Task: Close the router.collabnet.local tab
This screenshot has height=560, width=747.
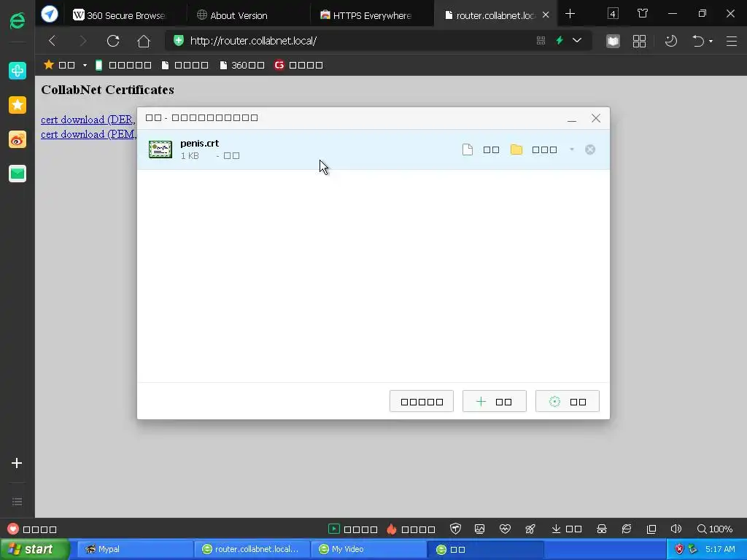Action: [546, 15]
